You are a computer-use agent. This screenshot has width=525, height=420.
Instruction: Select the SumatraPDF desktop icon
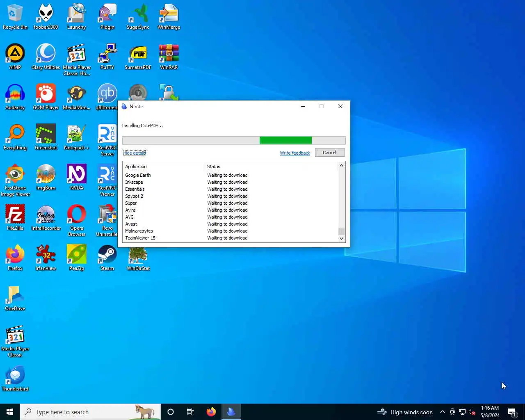tap(138, 57)
